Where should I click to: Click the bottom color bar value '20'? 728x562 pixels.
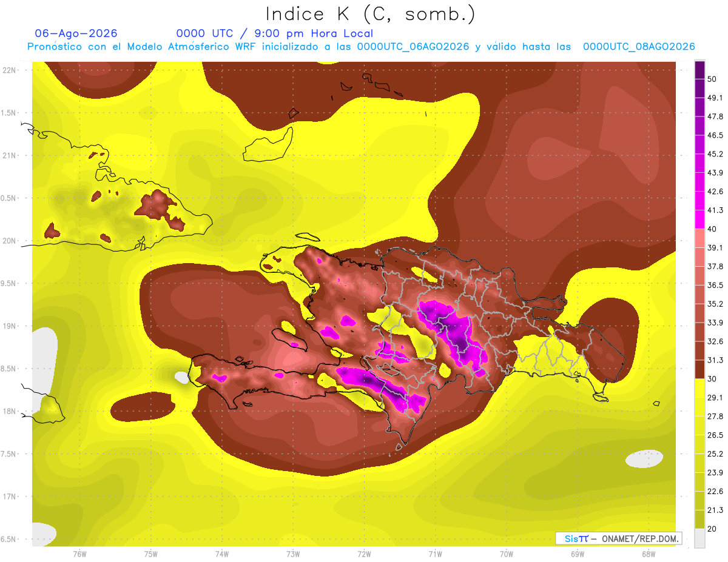pos(712,529)
